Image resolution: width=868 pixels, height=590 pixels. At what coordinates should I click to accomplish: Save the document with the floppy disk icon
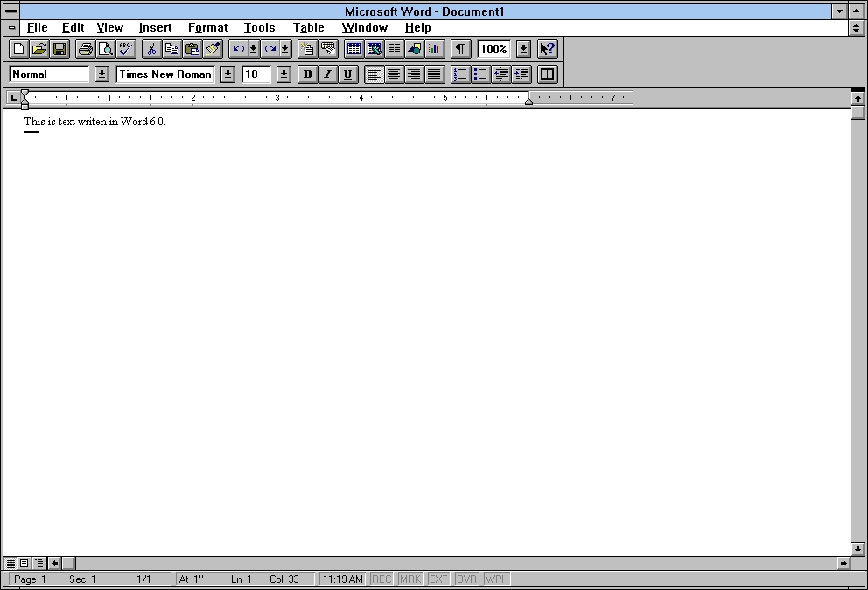coord(59,49)
